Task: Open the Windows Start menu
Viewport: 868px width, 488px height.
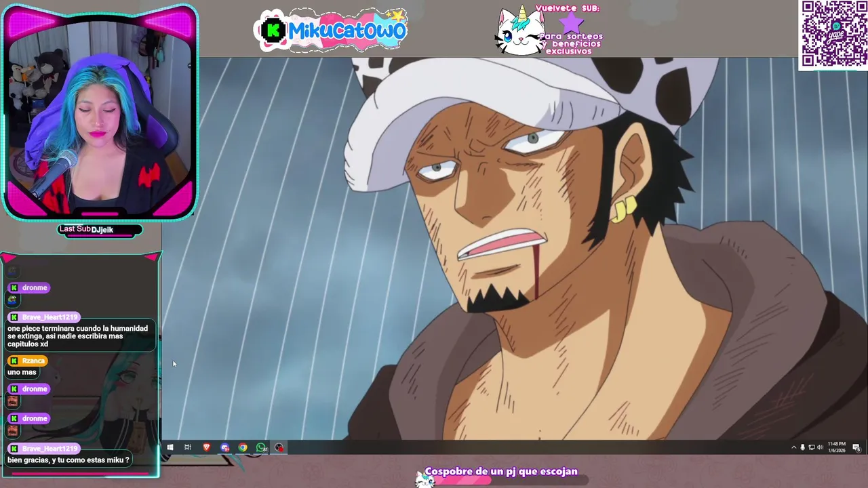Action: pos(170,447)
